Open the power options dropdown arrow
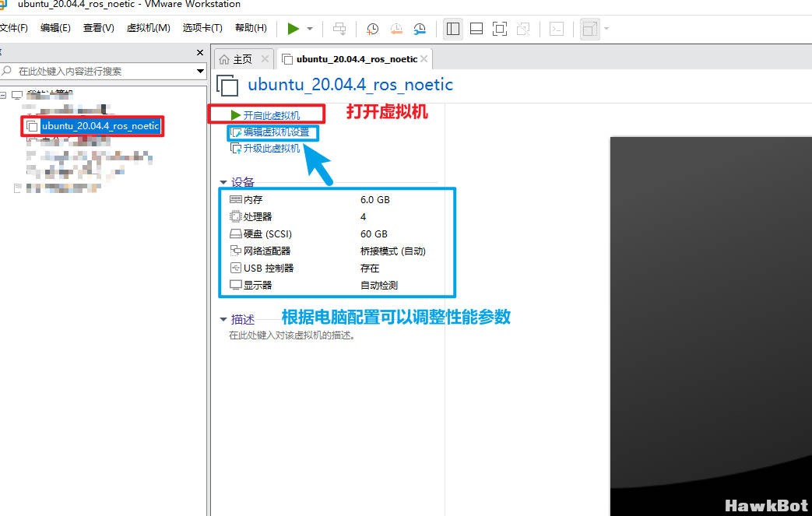This screenshot has height=516, width=812. click(310, 29)
